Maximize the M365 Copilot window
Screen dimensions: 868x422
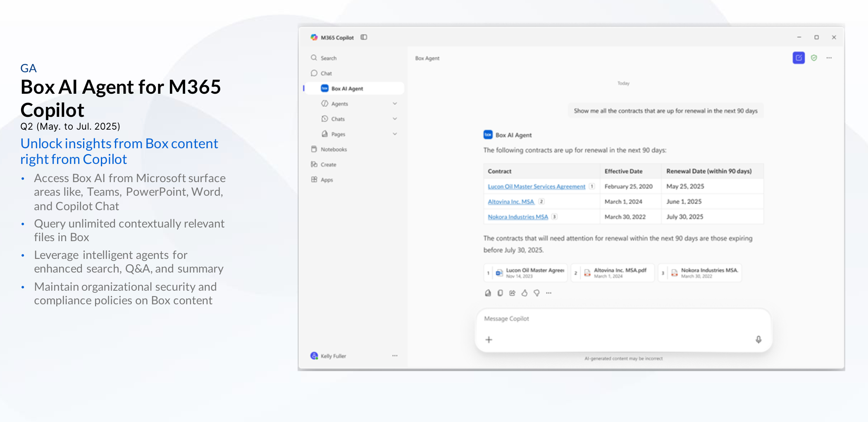pyautogui.click(x=816, y=37)
